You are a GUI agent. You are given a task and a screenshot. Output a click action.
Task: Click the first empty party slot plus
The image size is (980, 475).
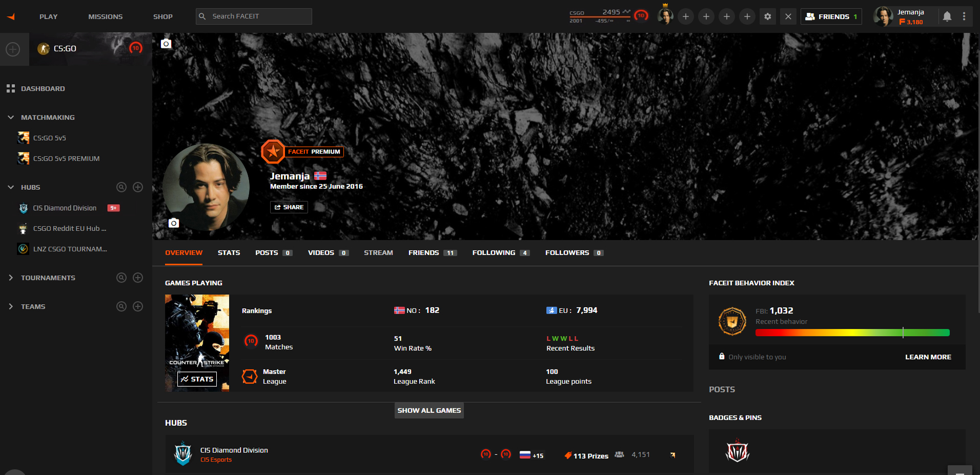(686, 16)
